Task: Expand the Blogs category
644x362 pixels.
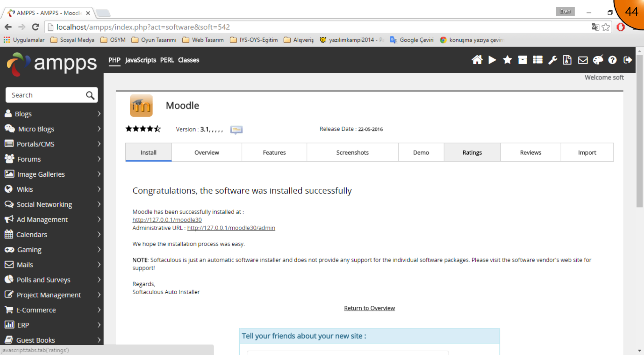Action: (x=52, y=114)
